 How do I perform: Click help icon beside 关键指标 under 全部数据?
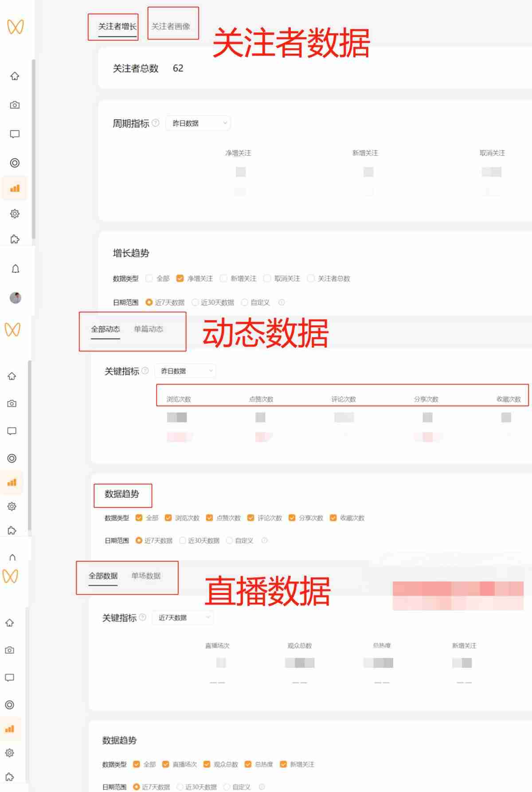click(x=142, y=617)
